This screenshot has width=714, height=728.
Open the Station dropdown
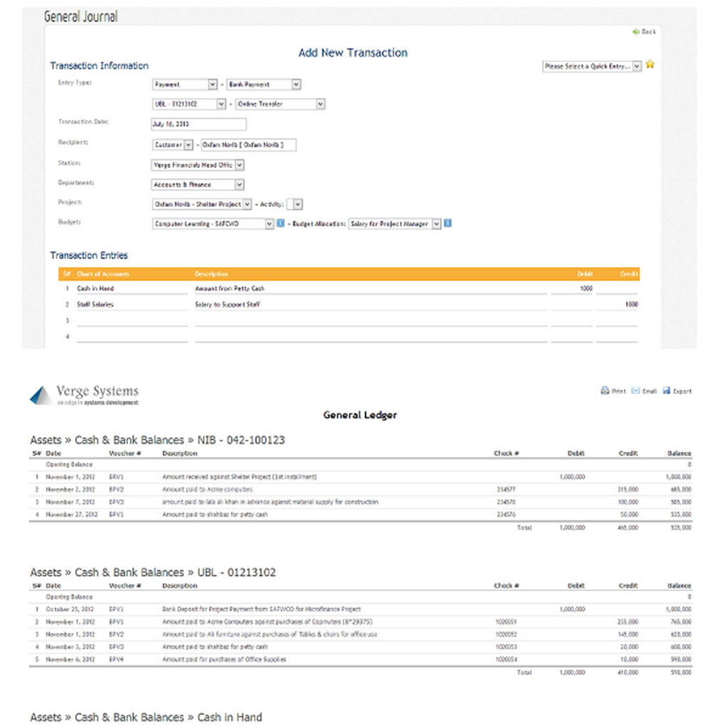tap(198, 165)
